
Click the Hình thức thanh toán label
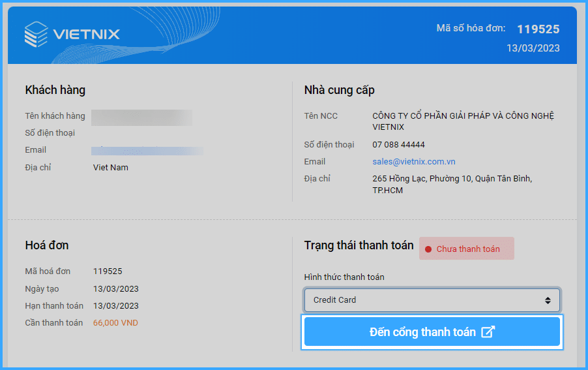click(344, 277)
